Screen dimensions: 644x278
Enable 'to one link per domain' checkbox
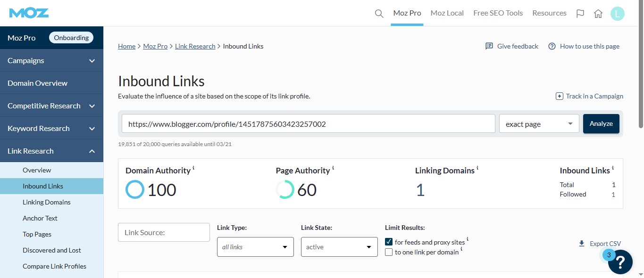(x=389, y=252)
